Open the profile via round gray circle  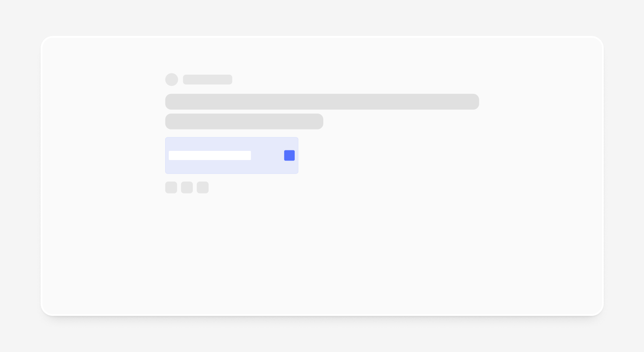point(171,80)
